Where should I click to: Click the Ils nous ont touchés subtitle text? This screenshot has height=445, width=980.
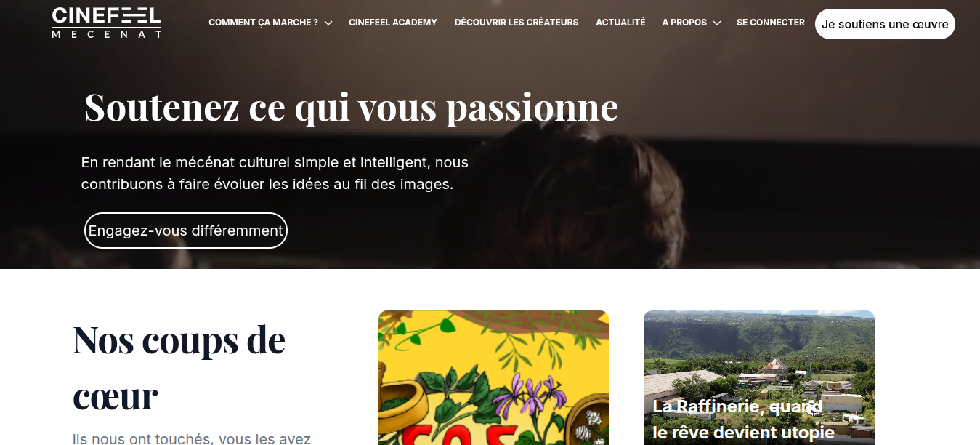[x=192, y=438]
